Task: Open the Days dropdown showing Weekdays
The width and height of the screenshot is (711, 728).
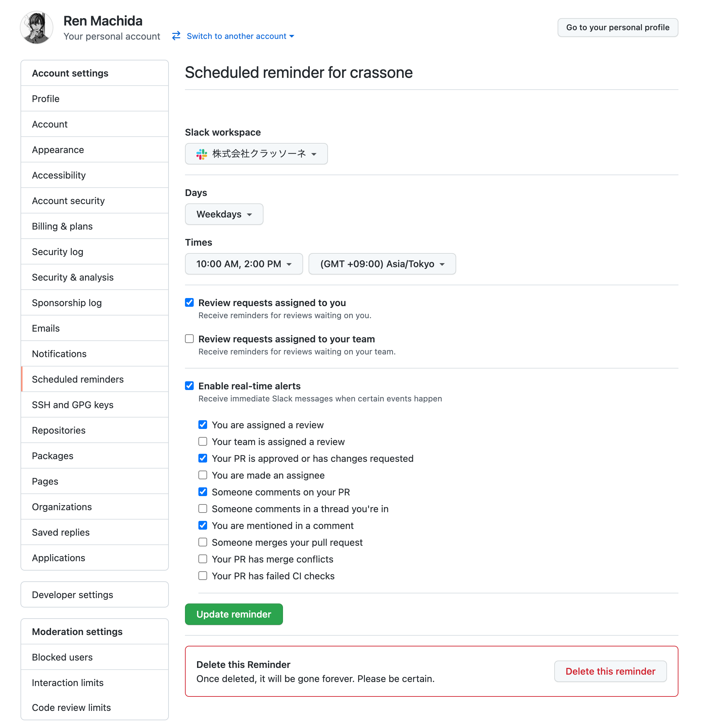Action: [224, 214]
